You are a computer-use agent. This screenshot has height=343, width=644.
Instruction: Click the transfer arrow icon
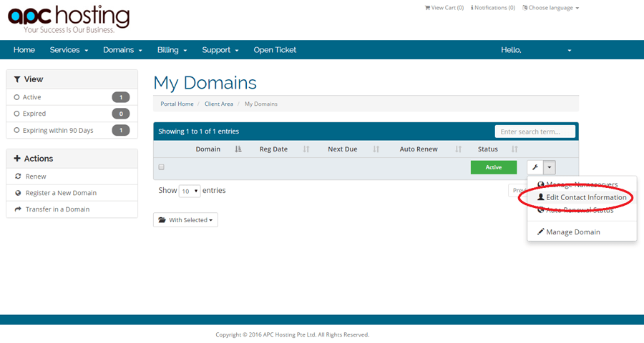[x=18, y=209]
